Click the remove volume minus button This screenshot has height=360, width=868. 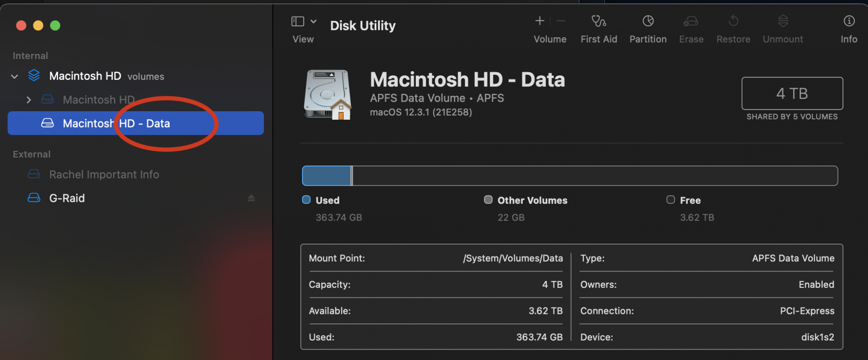click(561, 21)
